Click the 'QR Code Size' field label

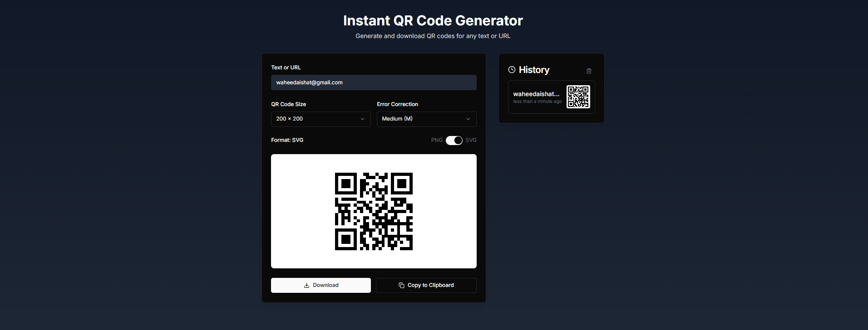(289, 104)
